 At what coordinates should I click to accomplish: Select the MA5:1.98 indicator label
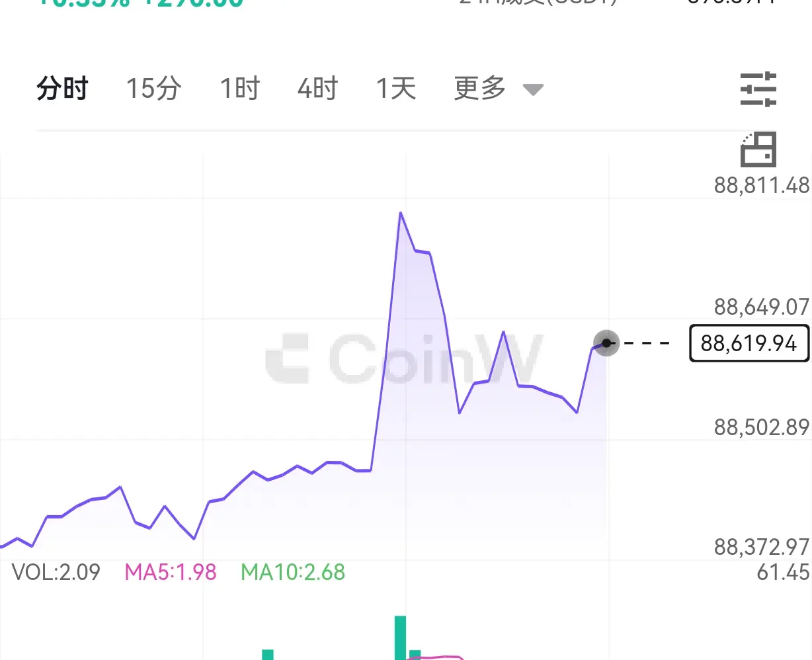(171, 572)
